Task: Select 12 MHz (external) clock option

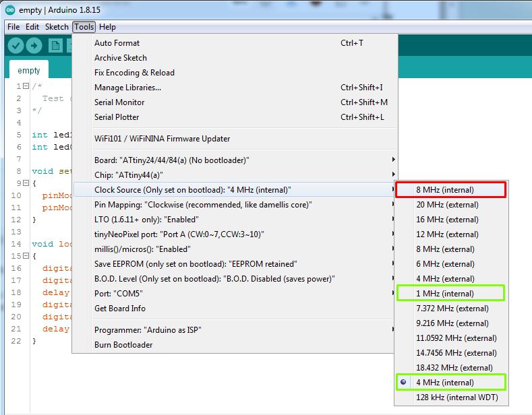Action: pyautogui.click(x=451, y=234)
